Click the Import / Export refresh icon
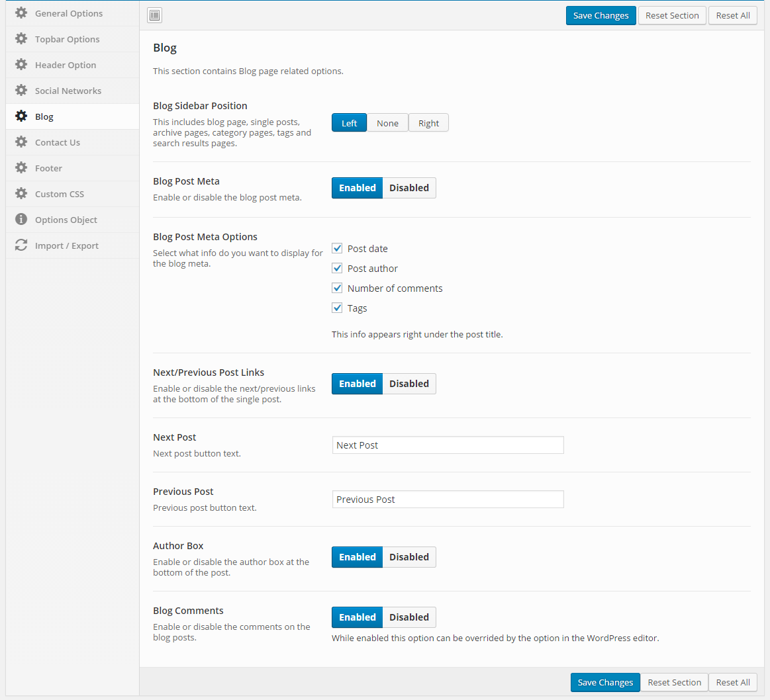 click(21, 245)
